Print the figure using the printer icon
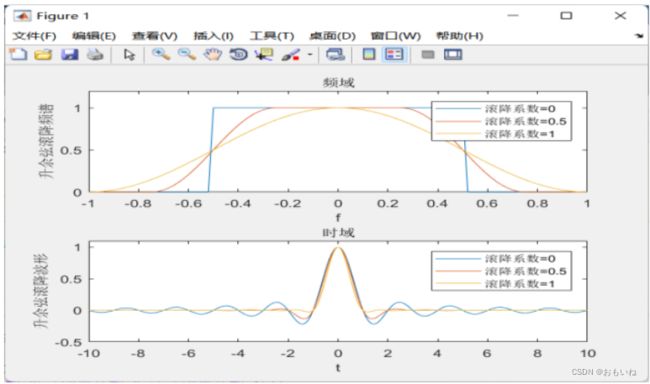The width and height of the screenshot is (650, 384). click(x=95, y=54)
